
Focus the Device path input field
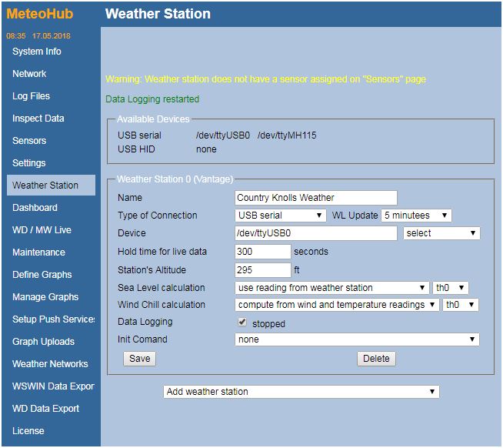tap(316, 233)
